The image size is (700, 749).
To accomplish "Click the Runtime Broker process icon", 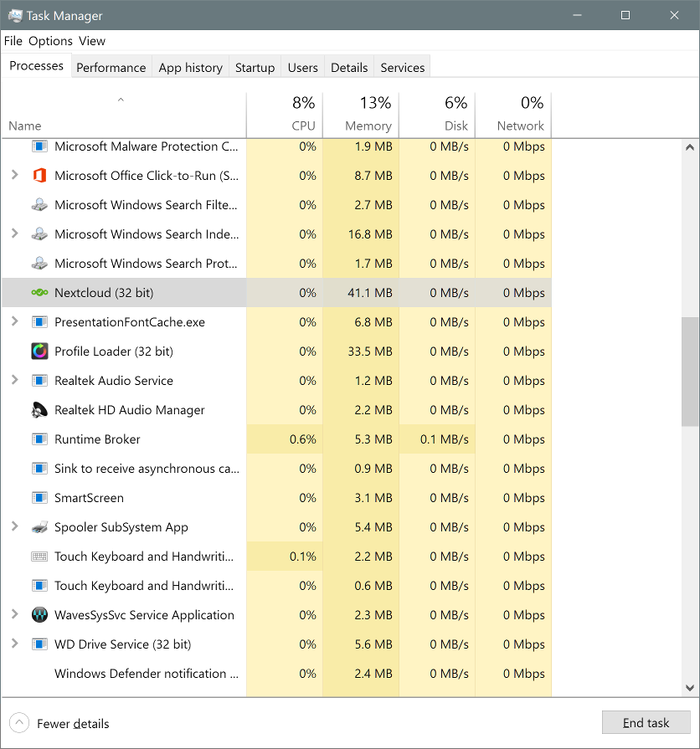I will click(x=39, y=439).
